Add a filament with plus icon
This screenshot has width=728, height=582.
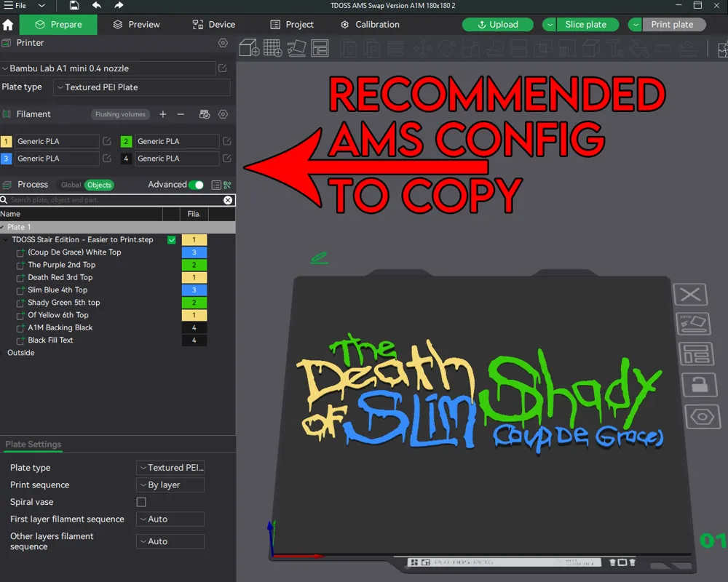pyautogui.click(x=163, y=114)
